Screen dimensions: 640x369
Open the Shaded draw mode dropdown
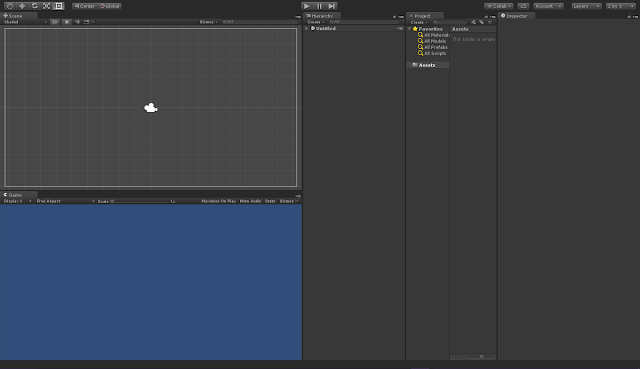point(25,22)
